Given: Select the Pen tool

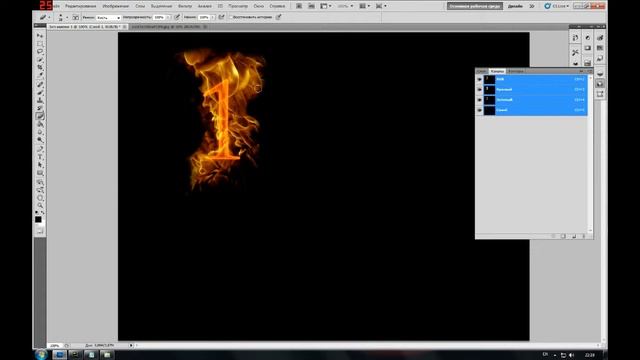Looking at the screenshot, I should pyautogui.click(x=40, y=149).
